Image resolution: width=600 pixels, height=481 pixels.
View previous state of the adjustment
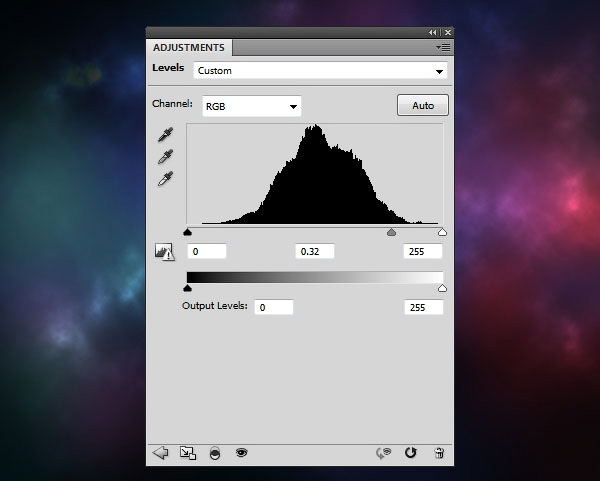[384, 453]
